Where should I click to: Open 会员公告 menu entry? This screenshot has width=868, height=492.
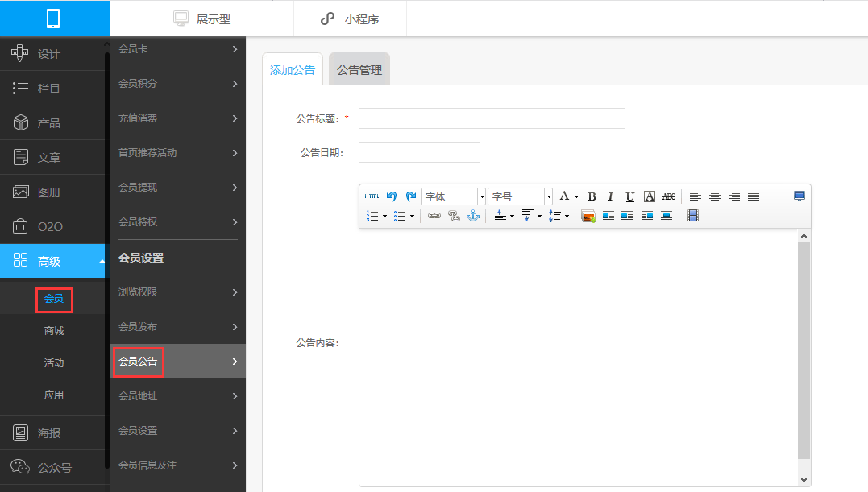tap(177, 362)
